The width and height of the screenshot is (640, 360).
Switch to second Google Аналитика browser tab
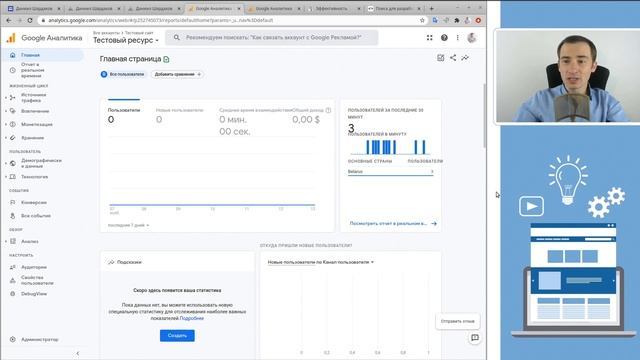[x=274, y=8]
